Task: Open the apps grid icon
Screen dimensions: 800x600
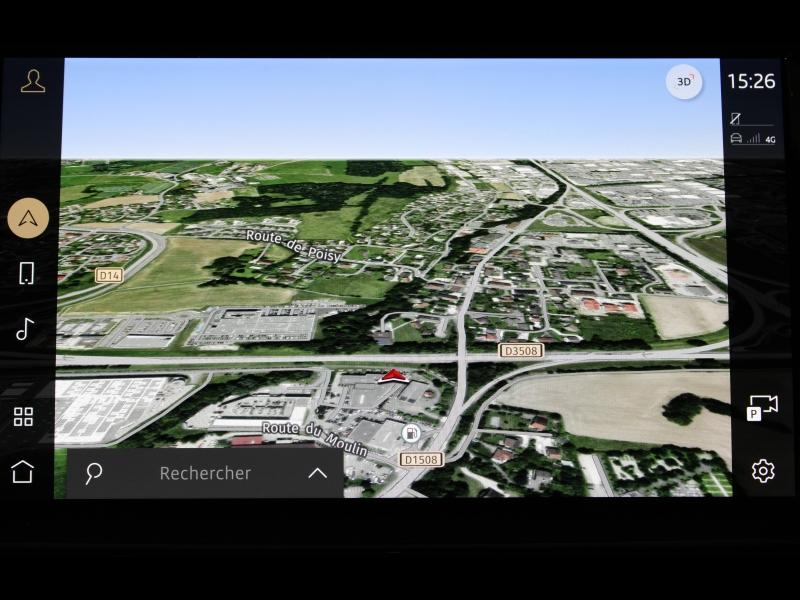Action: [23, 417]
